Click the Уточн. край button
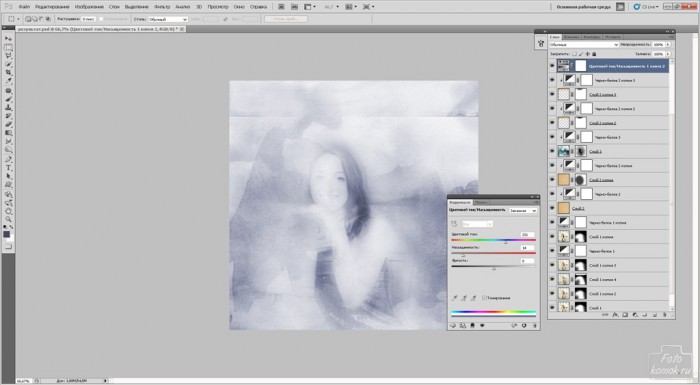This screenshot has width=700, height=385. [286, 19]
